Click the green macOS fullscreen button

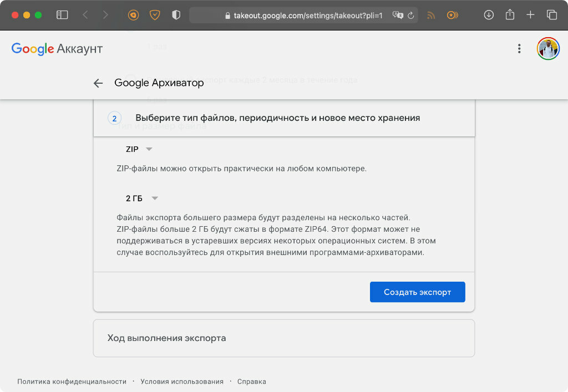tap(38, 15)
